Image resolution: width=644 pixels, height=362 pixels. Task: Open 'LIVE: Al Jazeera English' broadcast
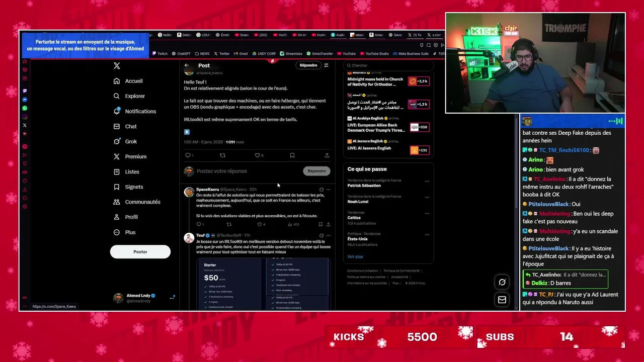[369, 148]
